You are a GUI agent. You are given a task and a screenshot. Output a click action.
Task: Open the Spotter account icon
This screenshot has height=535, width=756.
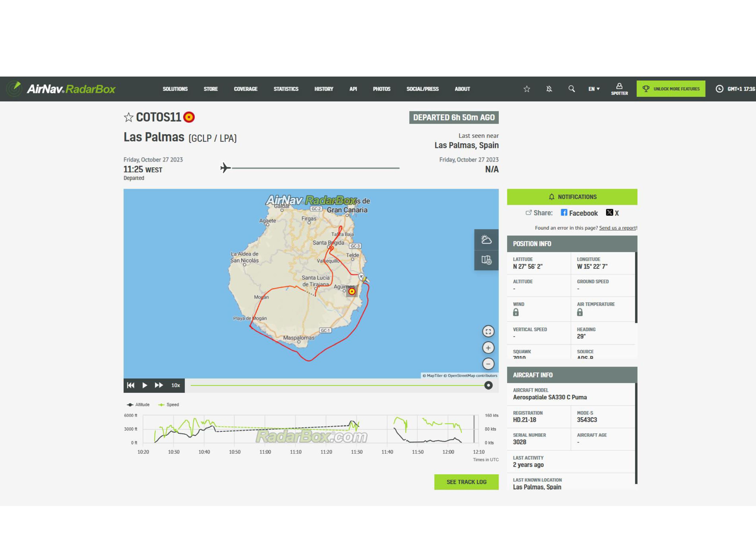[619, 89]
